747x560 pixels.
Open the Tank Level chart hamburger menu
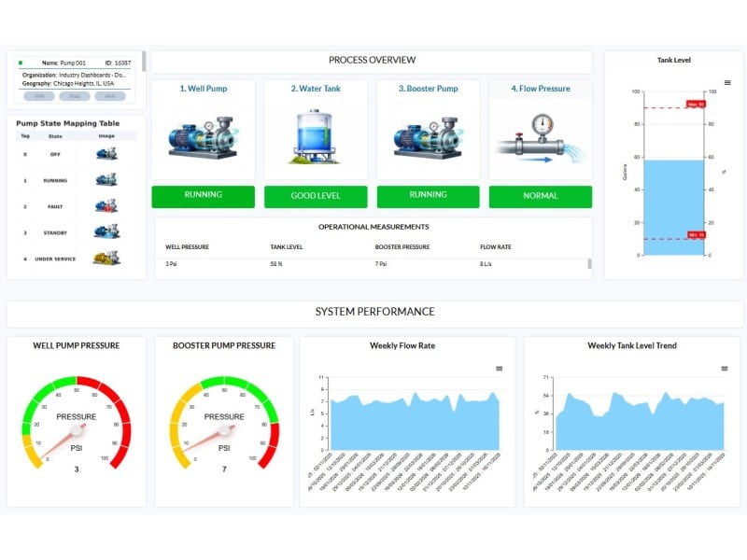coord(727,82)
